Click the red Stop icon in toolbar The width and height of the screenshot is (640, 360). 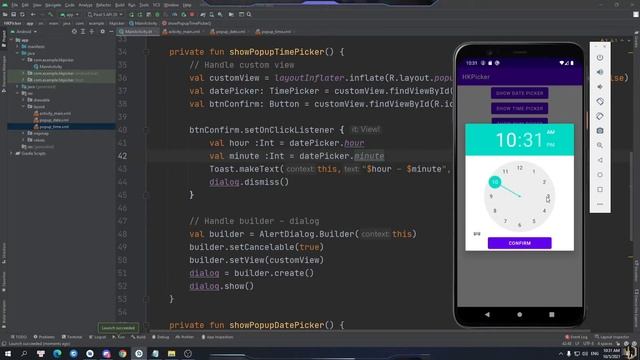click(x=192, y=14)
